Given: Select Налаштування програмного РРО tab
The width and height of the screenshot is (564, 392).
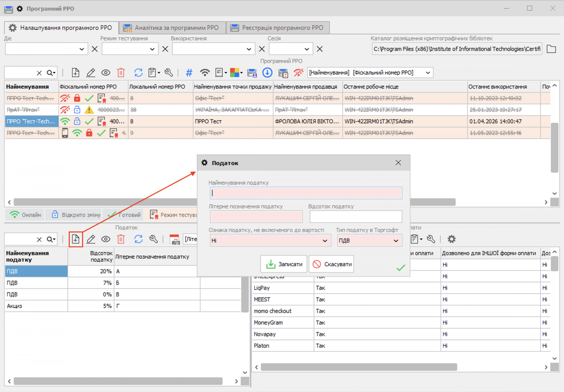Looking at the screenshot, I should tap(61, 27).
